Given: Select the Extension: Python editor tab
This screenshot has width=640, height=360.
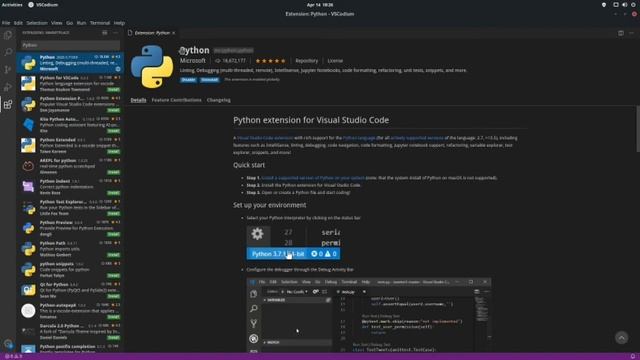Looking at the screenshot, I should pos(151,33).
